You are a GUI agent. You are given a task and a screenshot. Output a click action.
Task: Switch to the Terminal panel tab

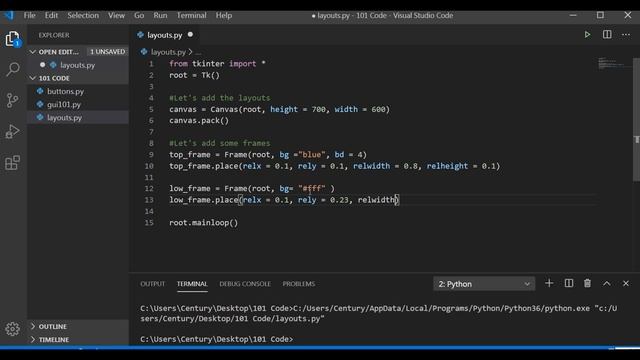click(x=192, y=284)
